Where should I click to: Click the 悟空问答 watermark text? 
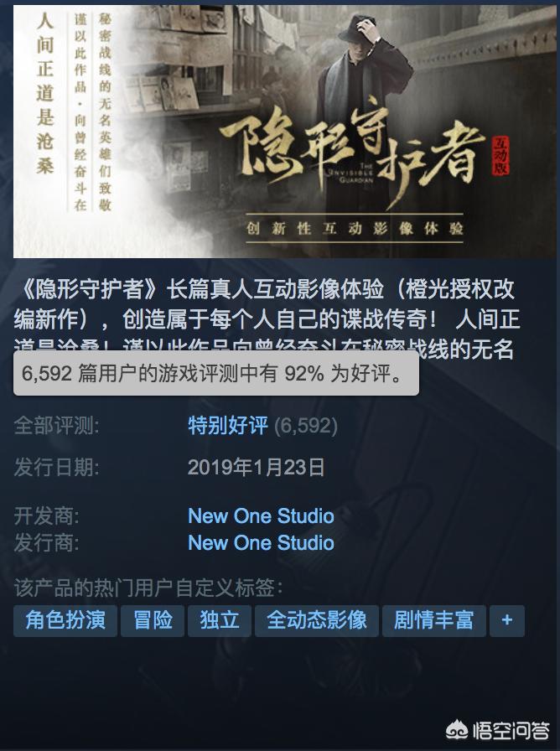tap(511, 731)
